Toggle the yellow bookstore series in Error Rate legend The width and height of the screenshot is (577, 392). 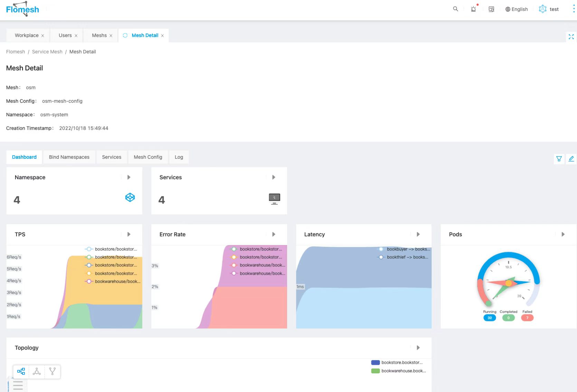tap(256, 257)
